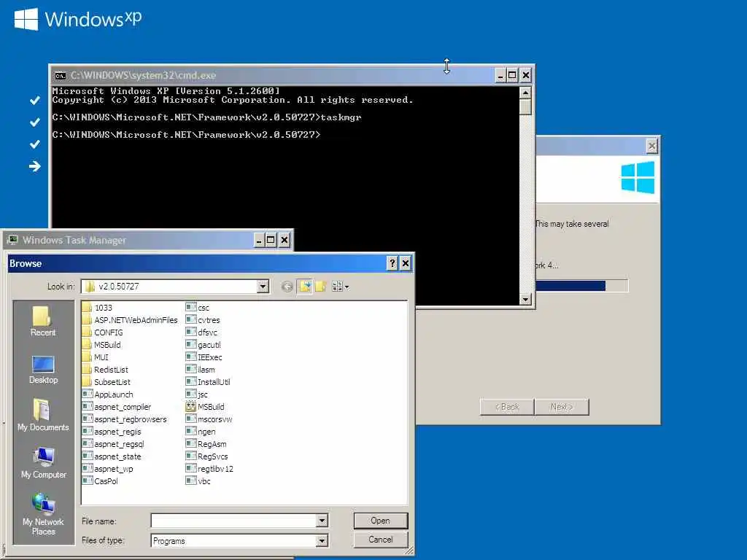Cancel the Browse dialog
Viewport: 747px width, 560px height.
click(x=380, y=540)
